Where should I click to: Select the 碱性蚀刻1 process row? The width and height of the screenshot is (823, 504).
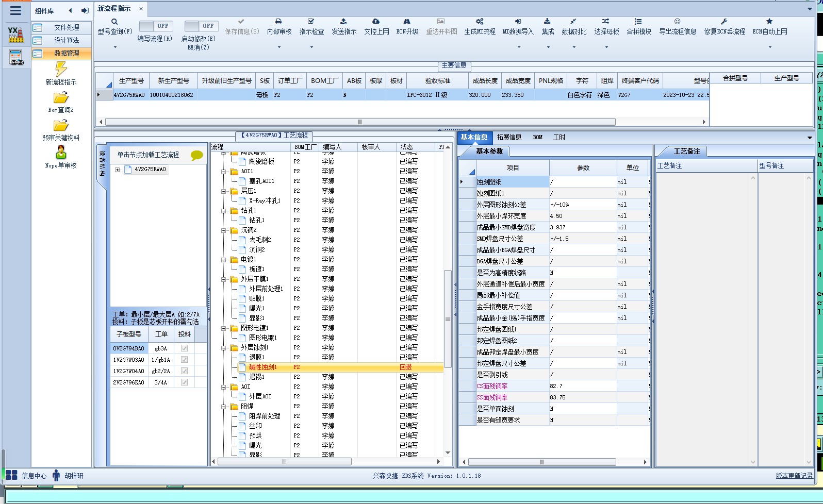click(327, 367)
